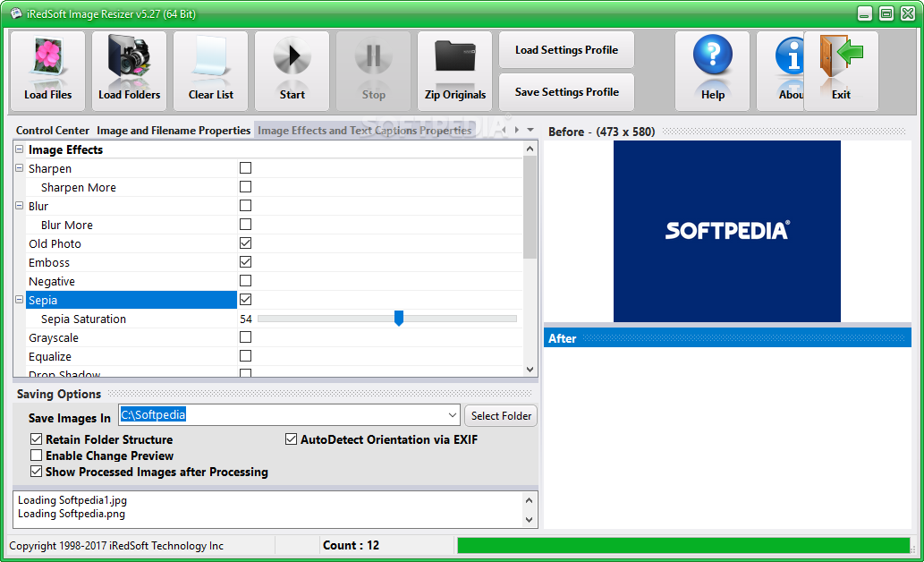
Task: Open the Save Images In dropdown
Action: (452, 415)
